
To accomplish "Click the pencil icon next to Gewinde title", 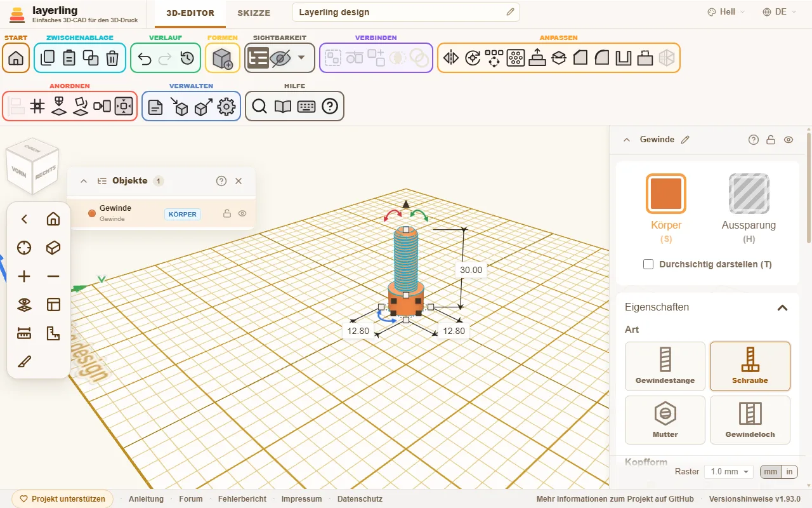I will coord(685,140).
